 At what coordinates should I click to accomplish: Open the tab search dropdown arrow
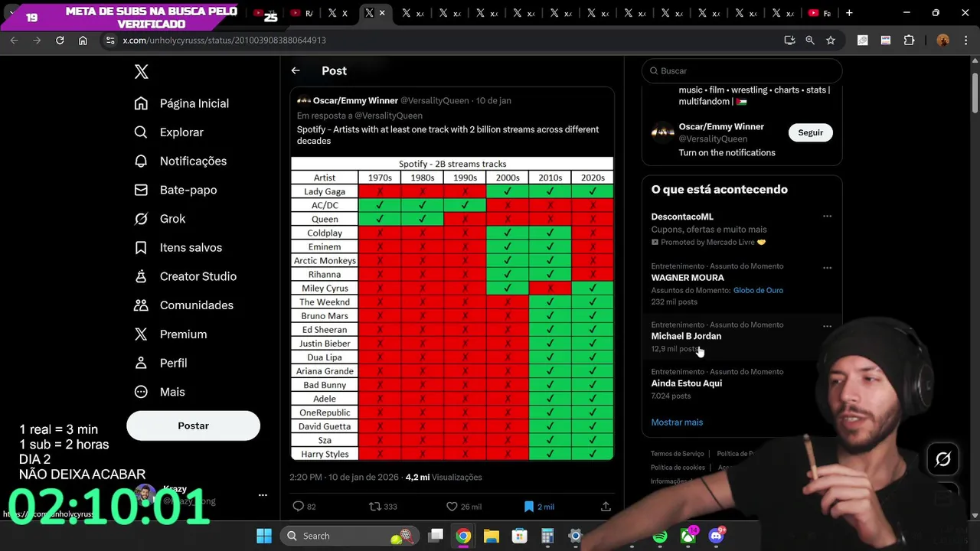click(x=12, y=13)
